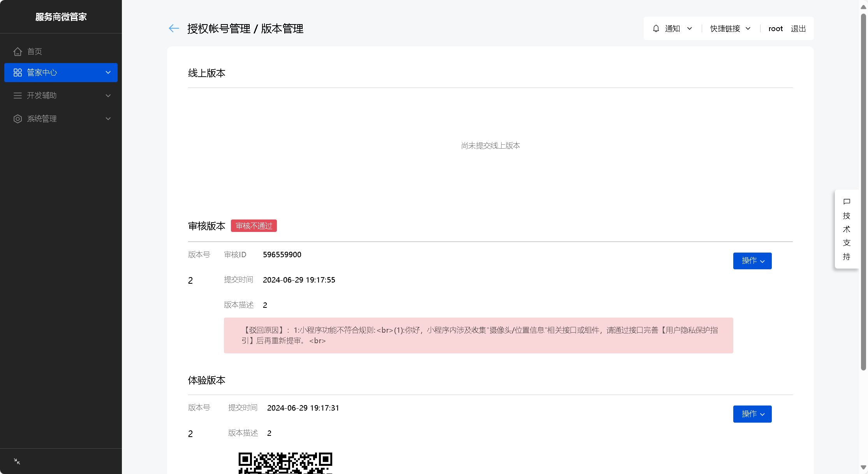Click the notification bell icon

pos(656,28)
